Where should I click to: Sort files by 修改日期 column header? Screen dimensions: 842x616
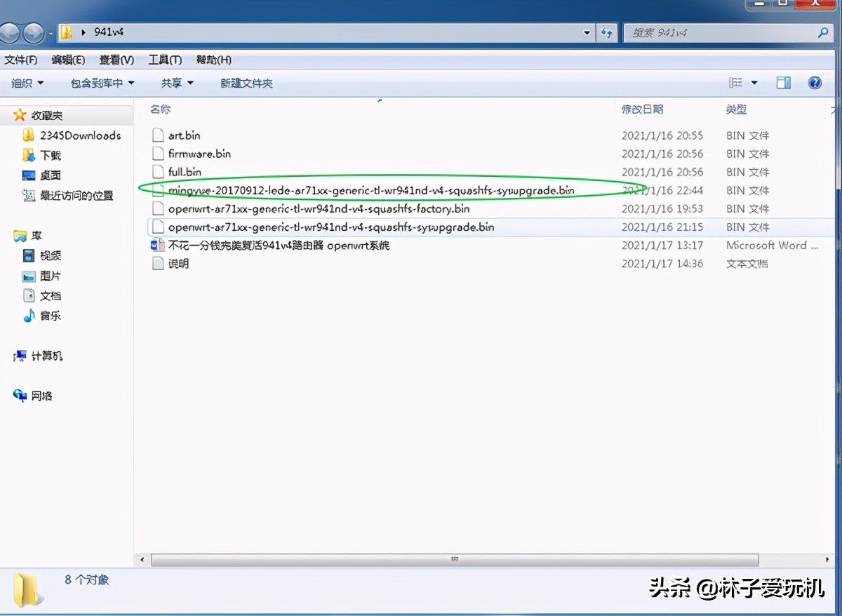(643, 109)
